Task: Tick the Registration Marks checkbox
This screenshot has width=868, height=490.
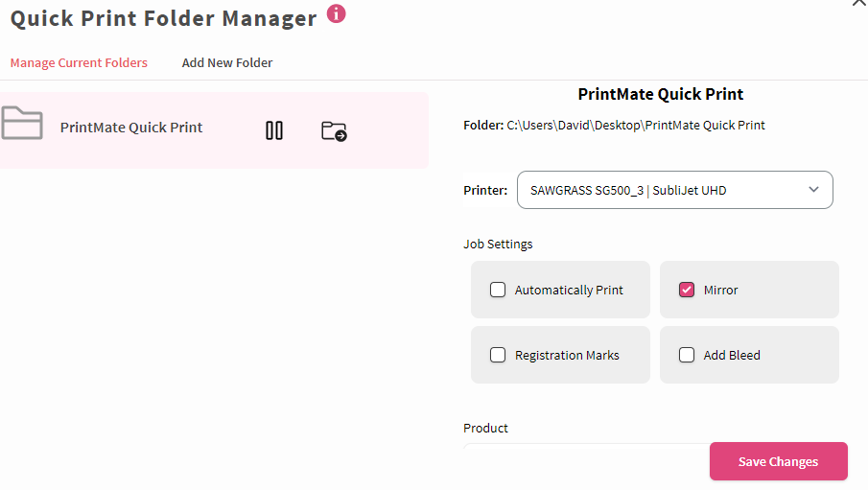Action: 498,355
